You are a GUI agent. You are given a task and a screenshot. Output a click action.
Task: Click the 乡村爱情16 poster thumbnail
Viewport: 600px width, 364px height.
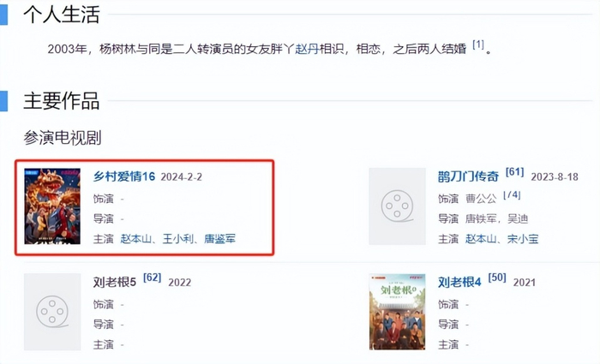pos(52,206)
